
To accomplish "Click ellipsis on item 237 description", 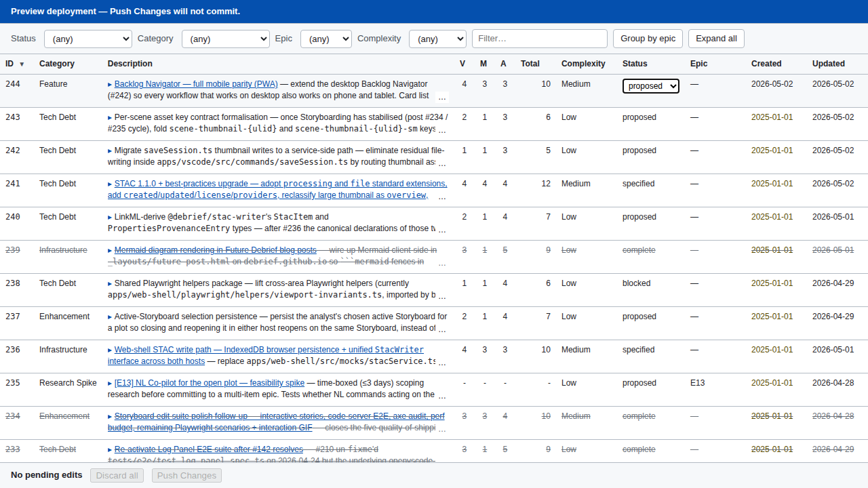I will tap(442, 329).
